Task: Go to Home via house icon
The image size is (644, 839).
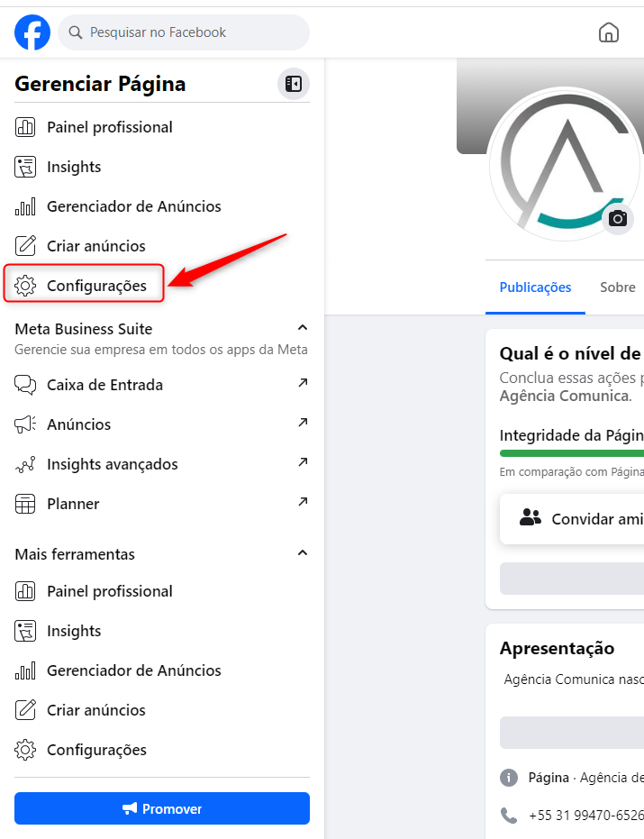Action: pyautogui.click(x=609, y=32)
